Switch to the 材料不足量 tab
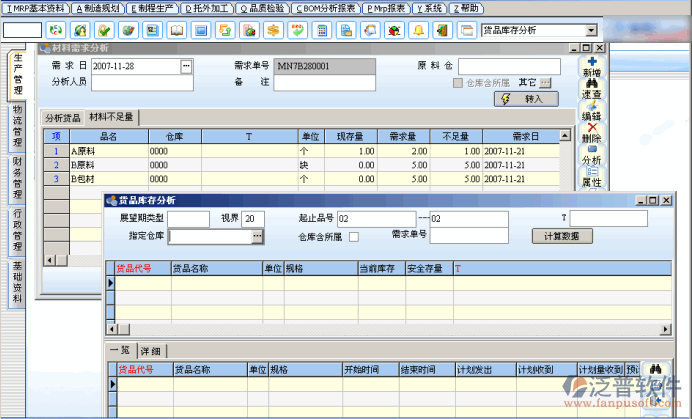692x419 pixels. pos(112,117)
